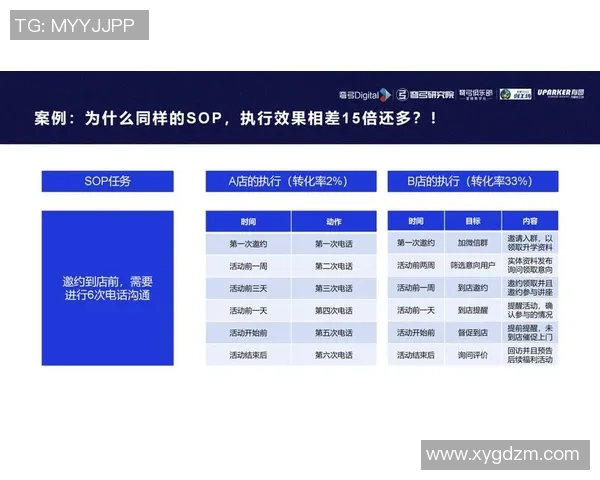Click the 加微信群 cell

coord(473,243)
